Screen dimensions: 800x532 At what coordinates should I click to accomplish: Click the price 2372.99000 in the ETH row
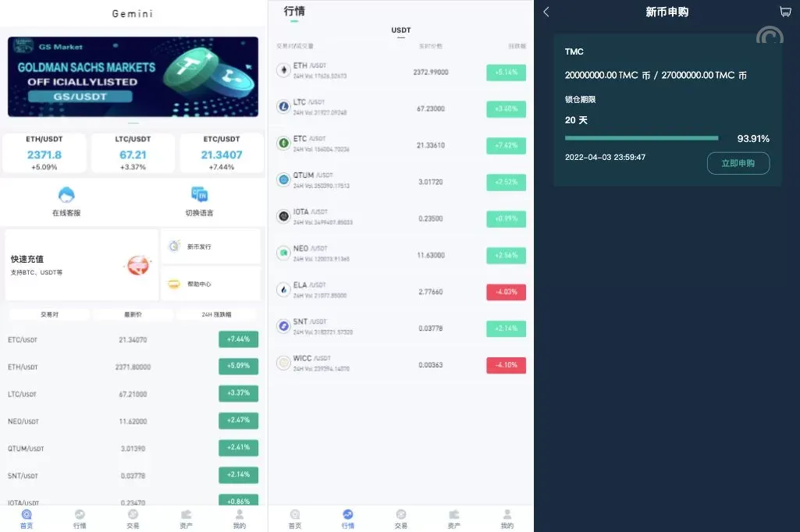431,72
